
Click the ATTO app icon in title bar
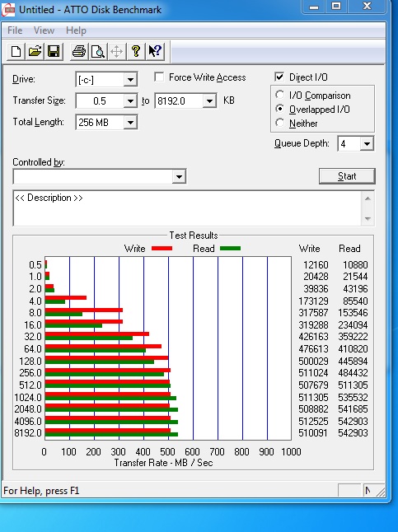tap(8, 10)
